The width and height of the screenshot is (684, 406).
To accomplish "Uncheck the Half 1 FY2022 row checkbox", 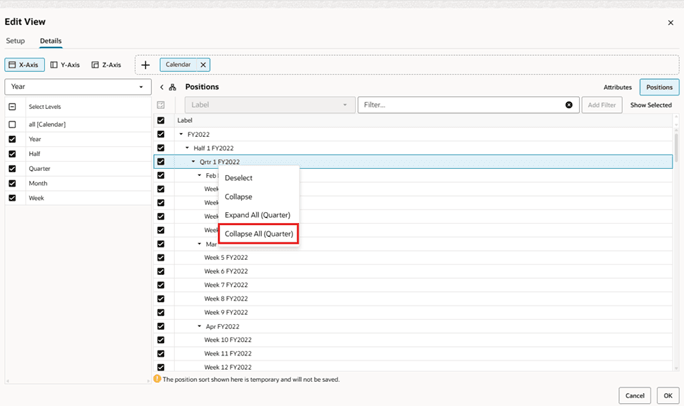I will 161,148.
